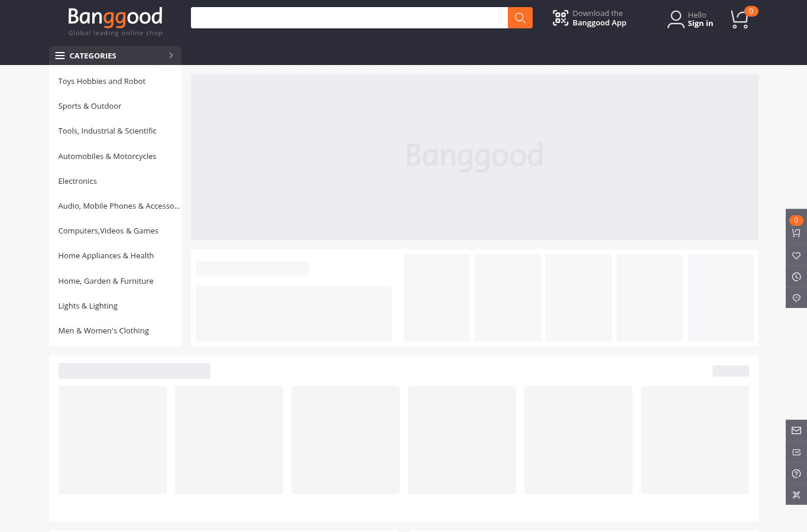Focus the search input field
Image resolution: width=807 pixels, height=532 pixels.
point(349,18)
